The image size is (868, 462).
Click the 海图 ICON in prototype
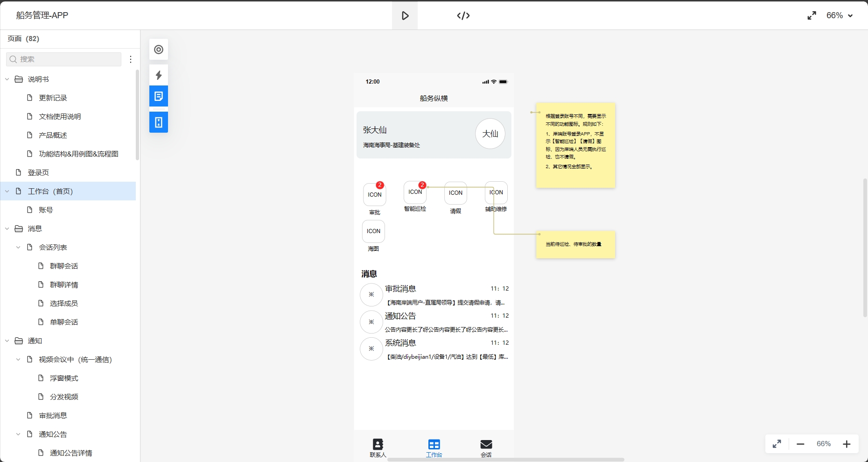pos(373,231)
